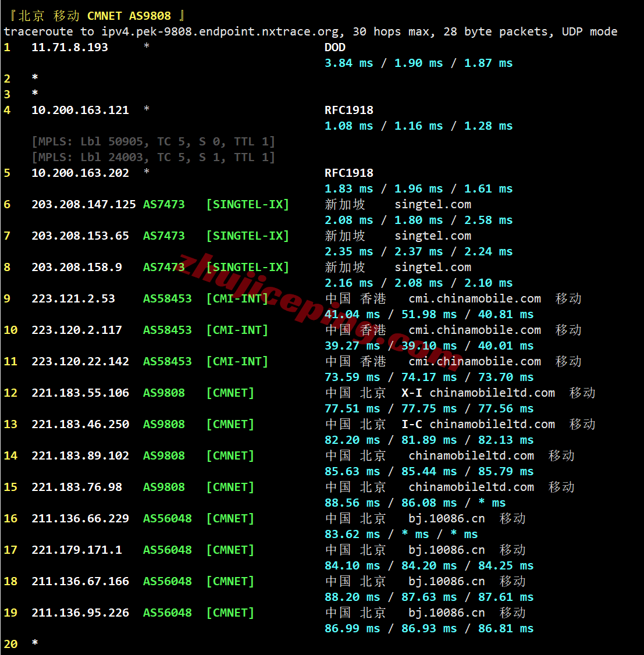644x655 pixels.
Task: Select 'I-C chinamobileltd.com' on hop 13
Action: (x=478, y=425)
